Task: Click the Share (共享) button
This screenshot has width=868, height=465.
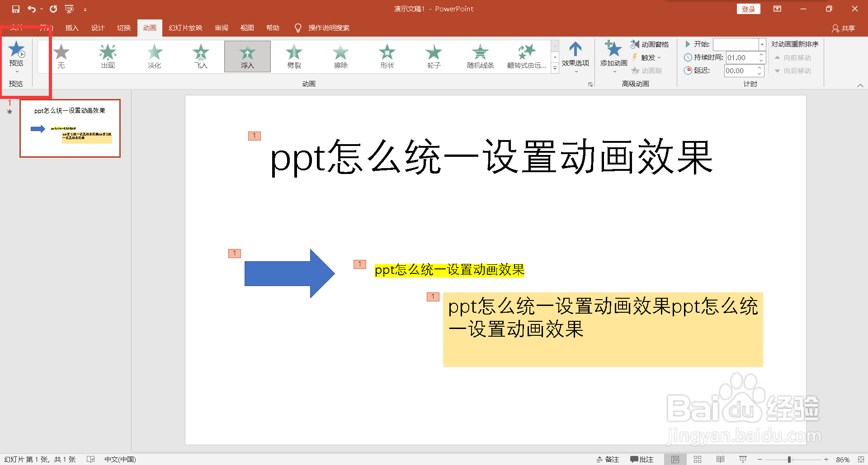Action: (x=843, y=28)
